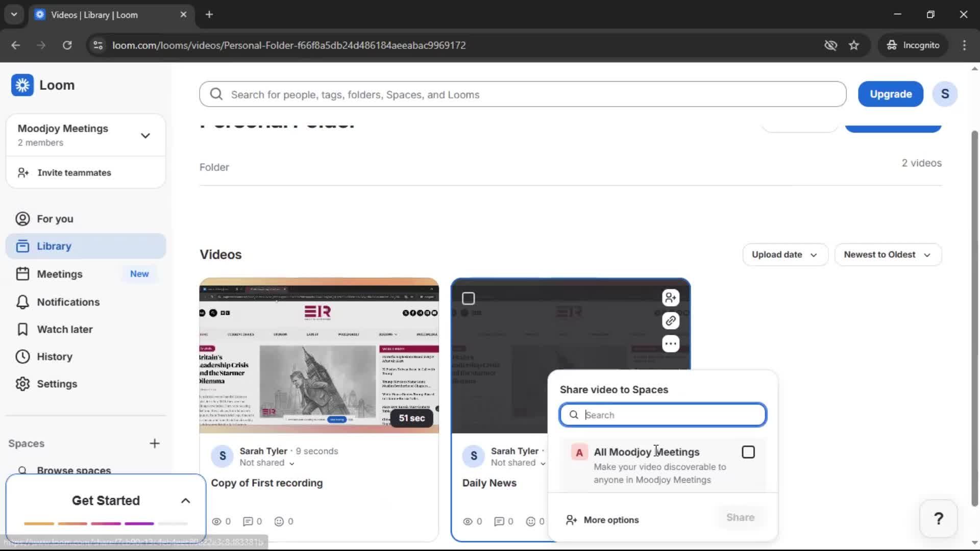Switch to the Meetings section
The image size is (980, 551).
click(60, 273)
